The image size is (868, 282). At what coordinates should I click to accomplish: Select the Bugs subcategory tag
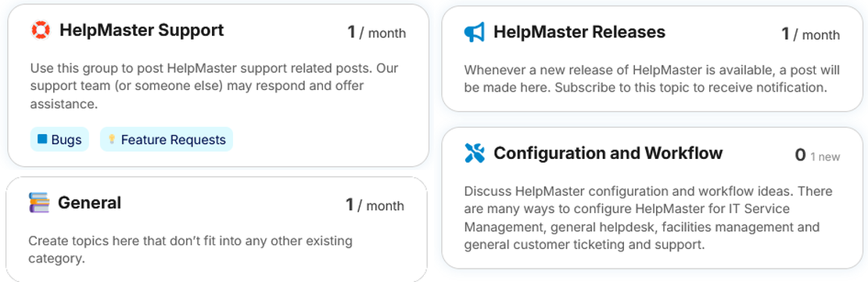[x=59, y=139]
